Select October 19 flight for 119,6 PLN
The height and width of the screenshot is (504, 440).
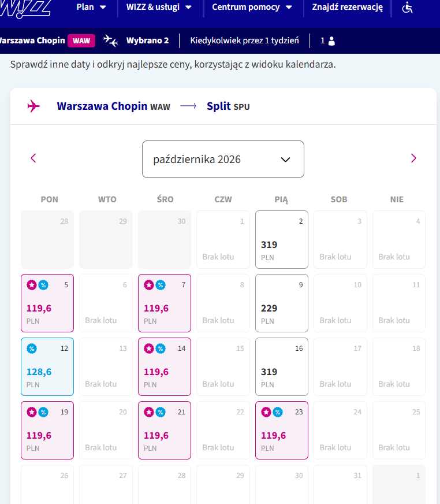point(47,431)
